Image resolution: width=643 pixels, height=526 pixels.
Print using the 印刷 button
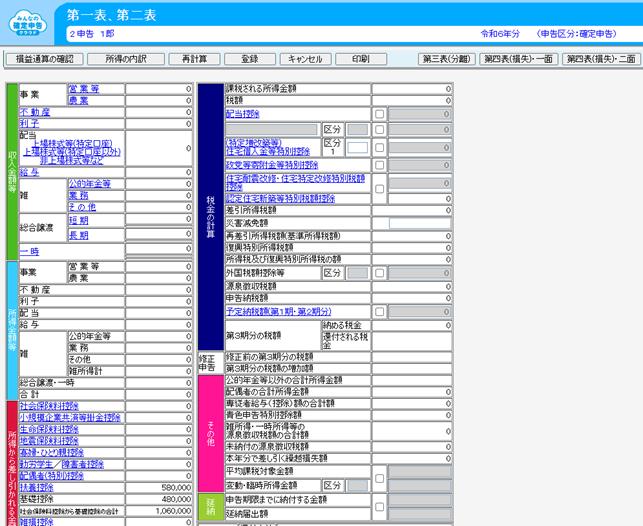(360, 59)
